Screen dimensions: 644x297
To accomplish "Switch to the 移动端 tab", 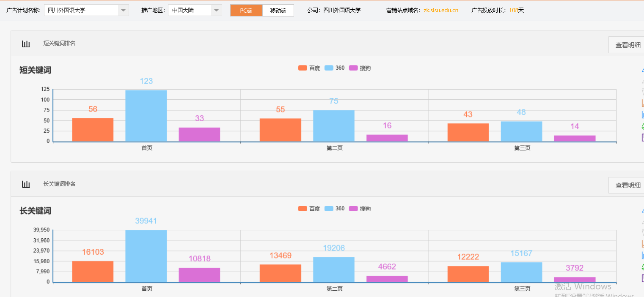I will point(278,11).
